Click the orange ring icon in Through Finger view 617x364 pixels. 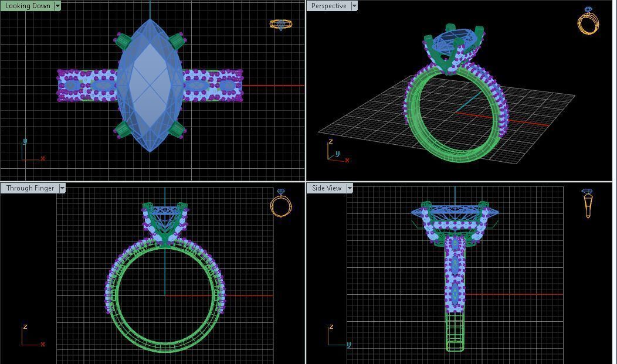click(281, 203)
